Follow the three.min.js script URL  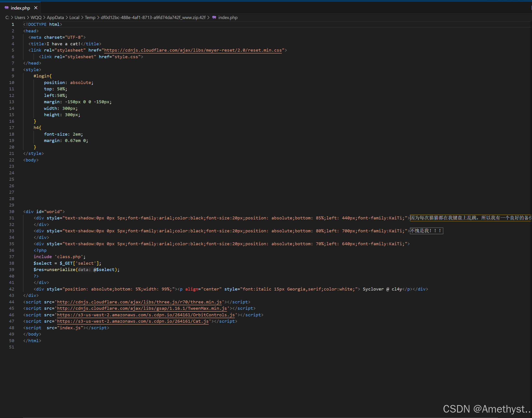[139, 302]
